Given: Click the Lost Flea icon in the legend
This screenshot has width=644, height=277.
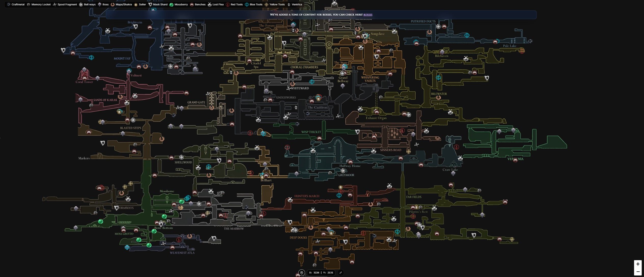Looking at the screenshot, I should click(210, 4).
